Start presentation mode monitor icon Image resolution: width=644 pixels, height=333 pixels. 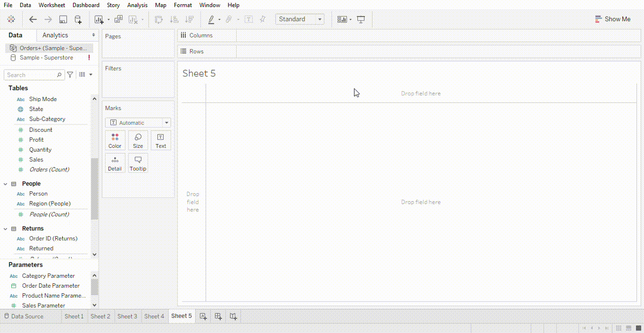pyautogui.click(x=361, y=19)
